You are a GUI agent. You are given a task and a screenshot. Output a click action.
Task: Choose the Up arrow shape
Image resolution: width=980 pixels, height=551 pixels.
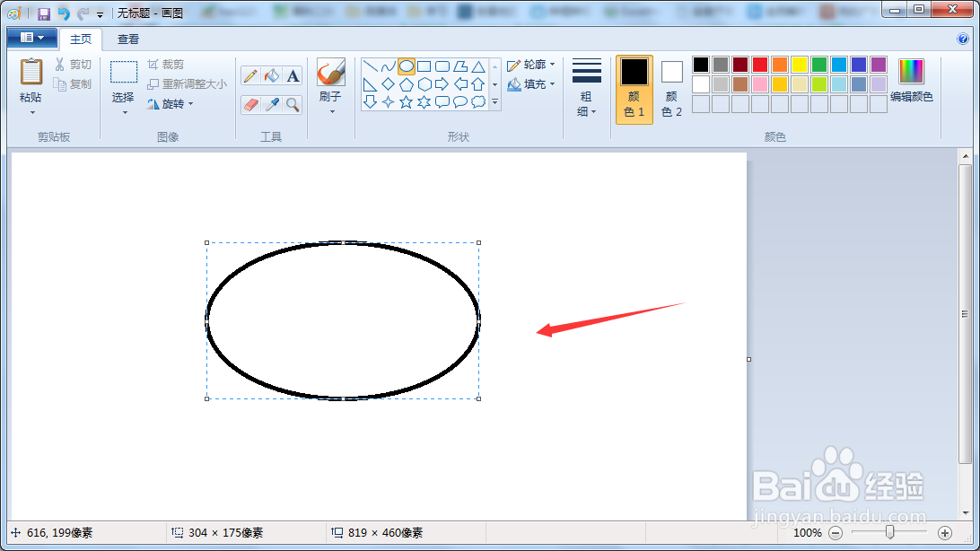point(478,84)
